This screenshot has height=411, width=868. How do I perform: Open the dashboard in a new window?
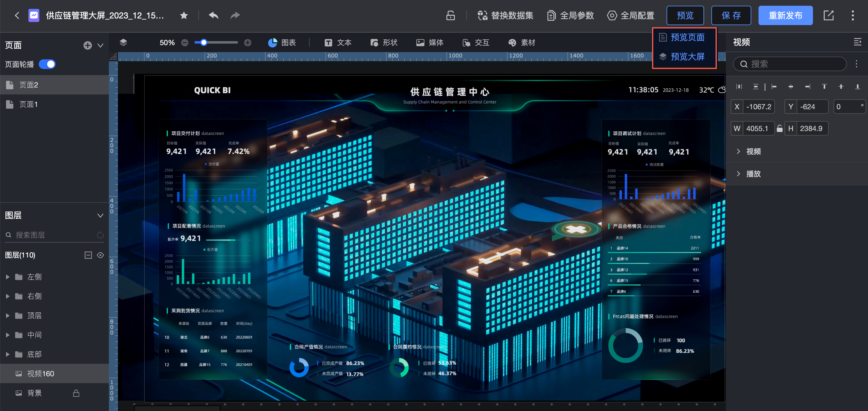click(829, 15)
